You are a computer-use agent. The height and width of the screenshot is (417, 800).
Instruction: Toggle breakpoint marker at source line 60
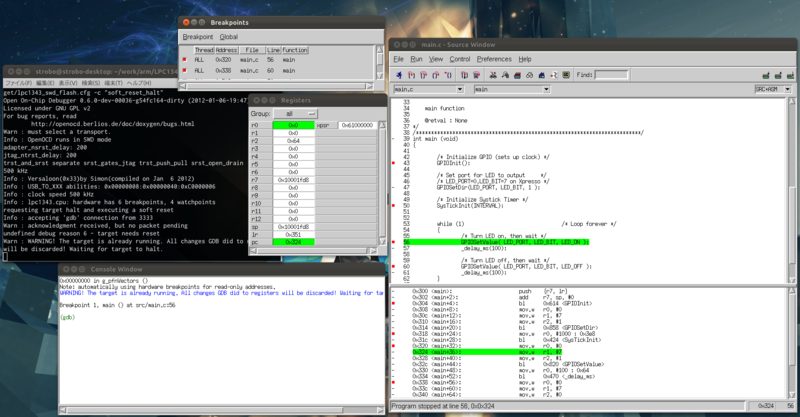coord(393,266)
